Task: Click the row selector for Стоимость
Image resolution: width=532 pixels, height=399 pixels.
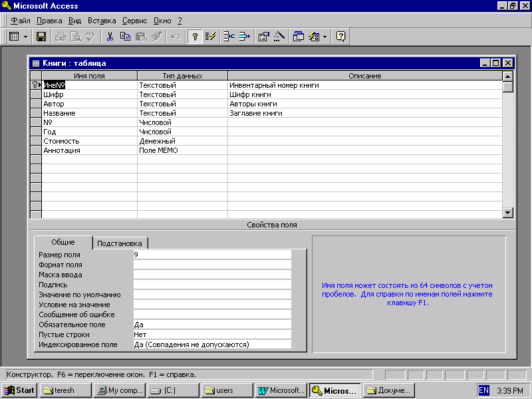Action: (36, 141)
